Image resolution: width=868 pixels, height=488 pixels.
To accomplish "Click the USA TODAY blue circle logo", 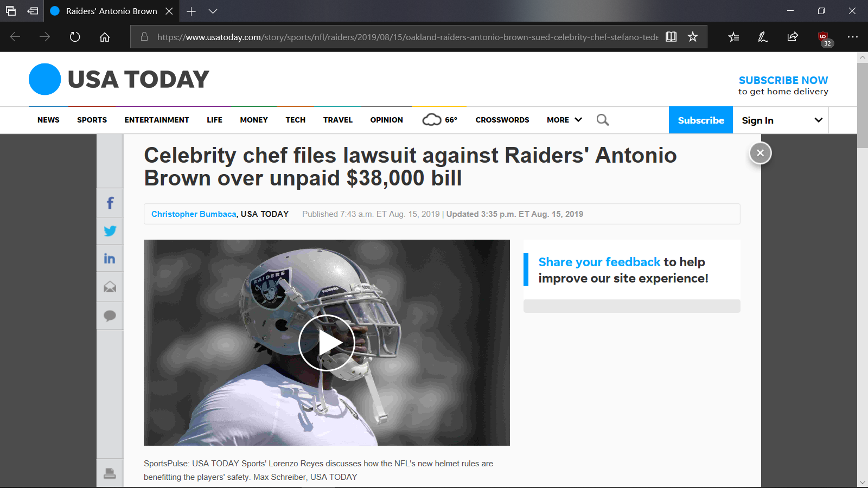I will pyautogui.click(x=44, y=79).
